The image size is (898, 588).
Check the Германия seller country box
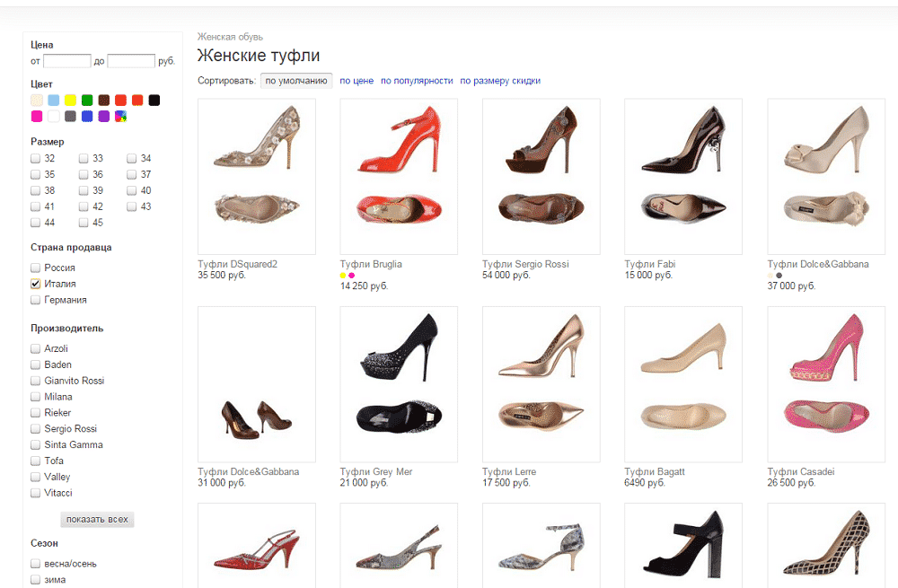pos(36,300)
